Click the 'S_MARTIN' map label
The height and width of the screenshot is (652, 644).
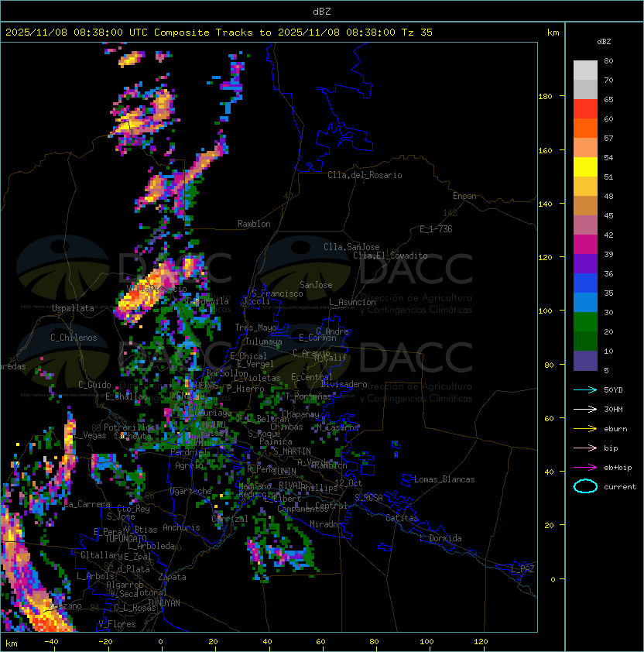293,451
